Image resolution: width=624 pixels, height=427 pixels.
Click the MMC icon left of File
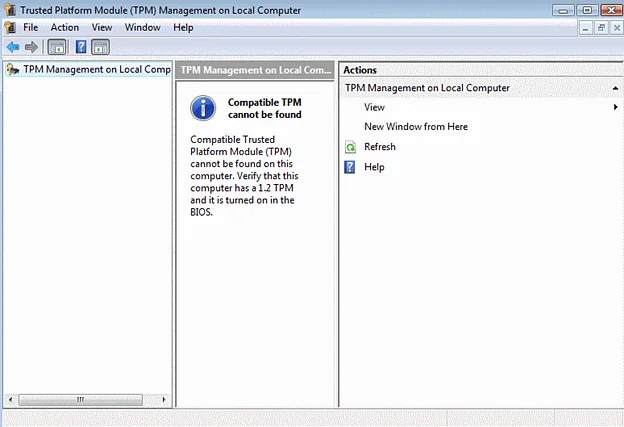click(x=10, y=27)
